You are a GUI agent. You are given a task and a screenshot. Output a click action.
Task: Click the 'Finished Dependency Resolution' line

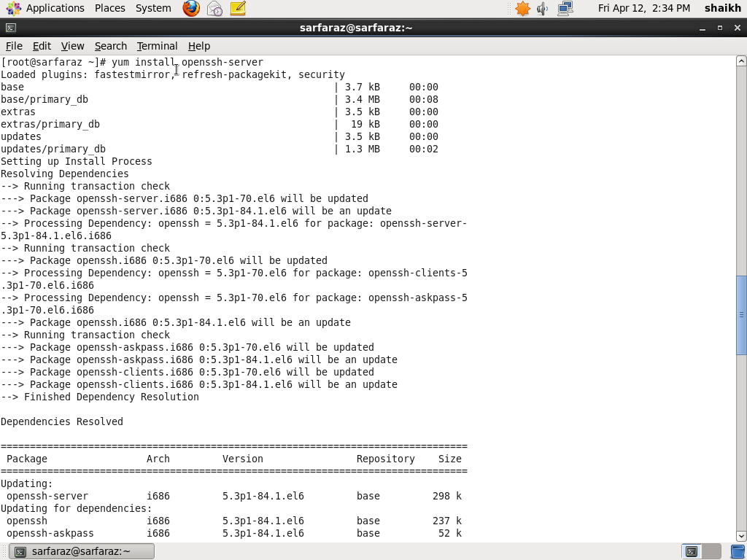[99, 397]
